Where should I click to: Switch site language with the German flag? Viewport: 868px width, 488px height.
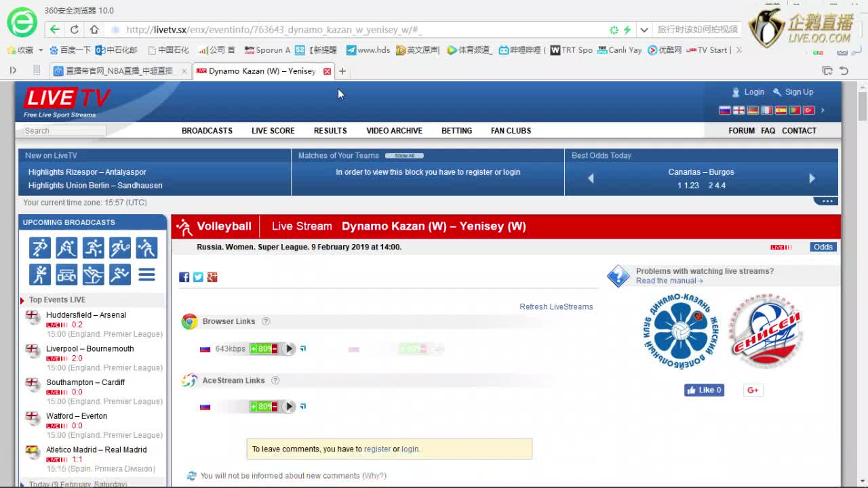753,110
